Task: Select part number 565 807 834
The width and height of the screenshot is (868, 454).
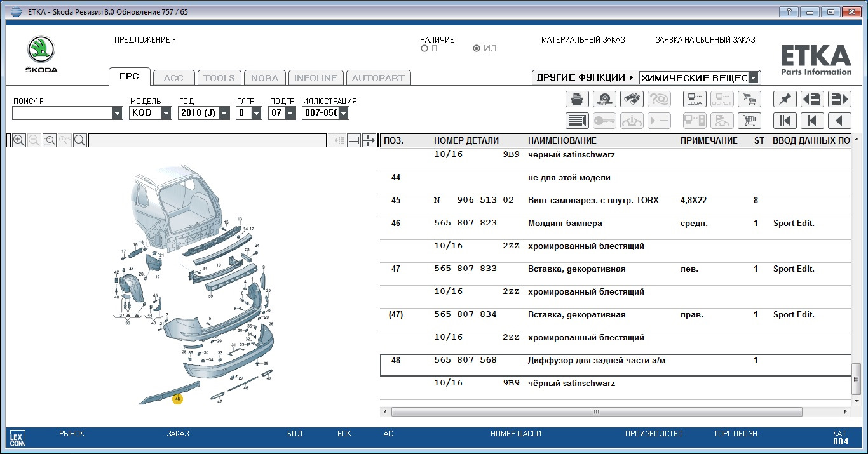Action: click(x=465, y=315)
